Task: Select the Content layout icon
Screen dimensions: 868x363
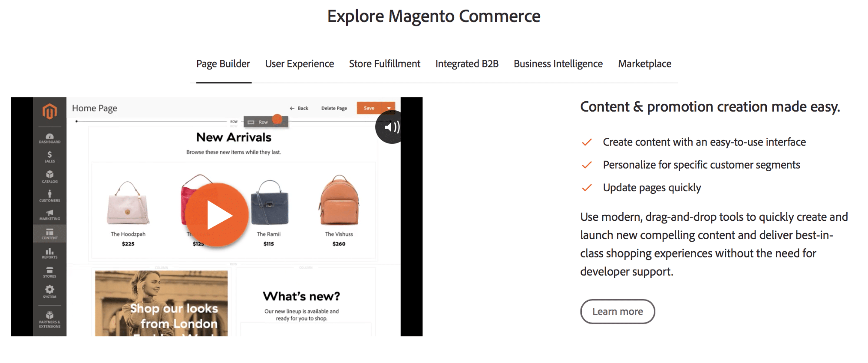Action: click(50, 234)
